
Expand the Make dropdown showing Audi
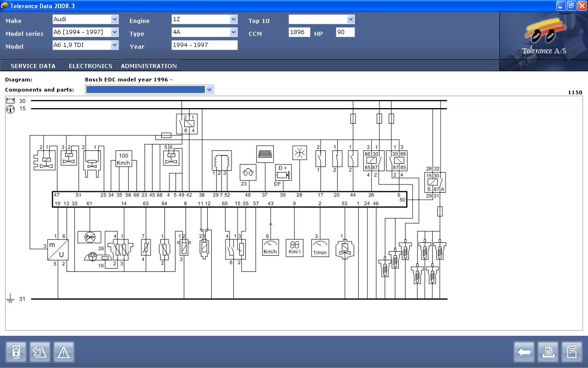114,19
